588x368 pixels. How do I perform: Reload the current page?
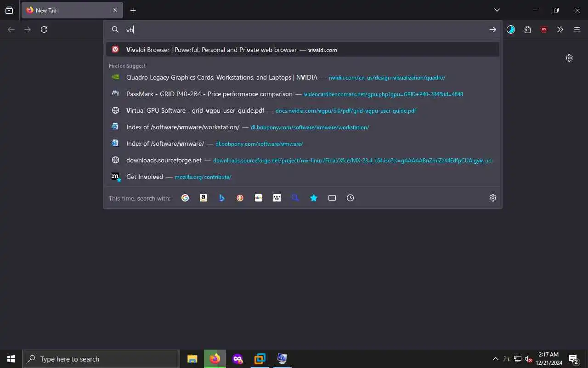(x=44, y=29)
